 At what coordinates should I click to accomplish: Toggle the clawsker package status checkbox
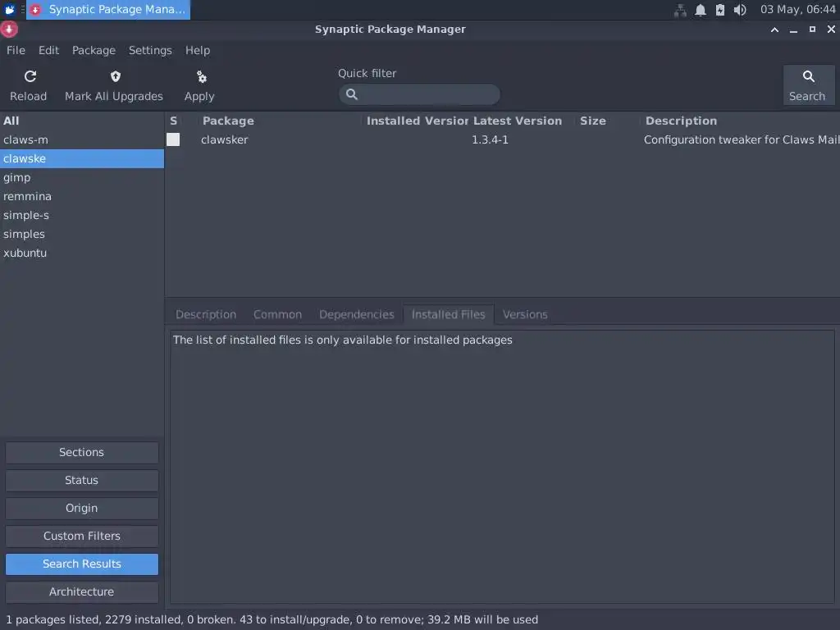coord(173,139)
